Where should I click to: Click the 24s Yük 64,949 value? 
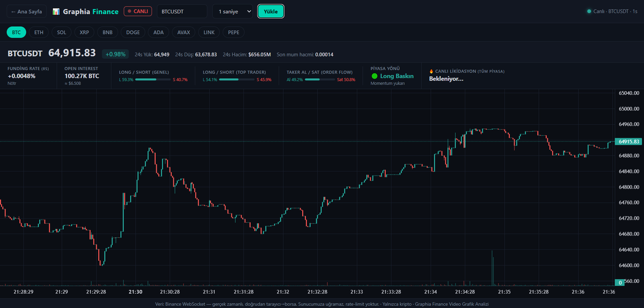(x=162, y=54)
